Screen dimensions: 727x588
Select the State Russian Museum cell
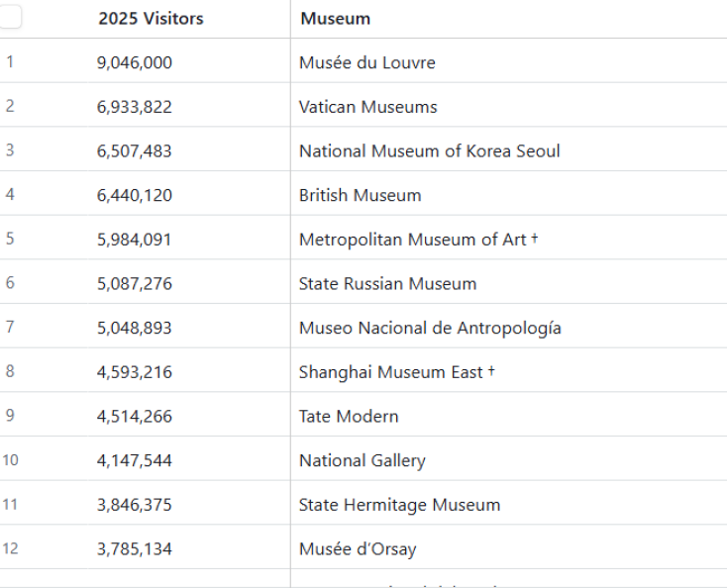click(388, 284)
